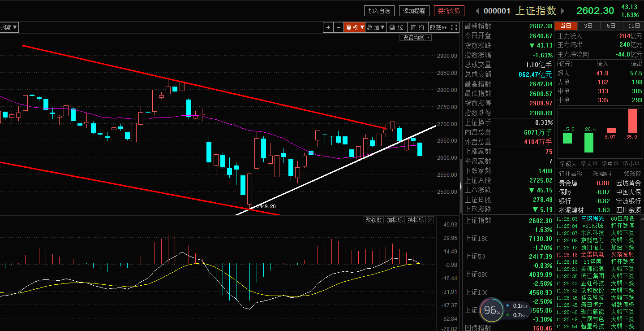Sort by 涨幅% column header
This screenshot has width=644, height=331.
[602, 174]
